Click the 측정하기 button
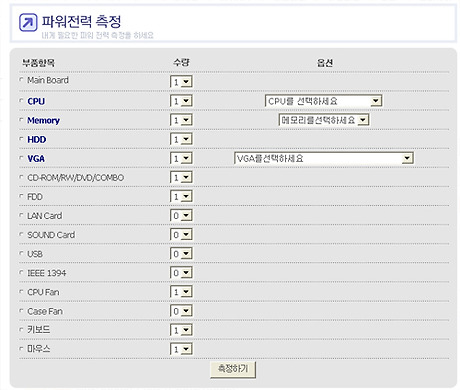This screenshot has height=390, width=460. (233, 369)
